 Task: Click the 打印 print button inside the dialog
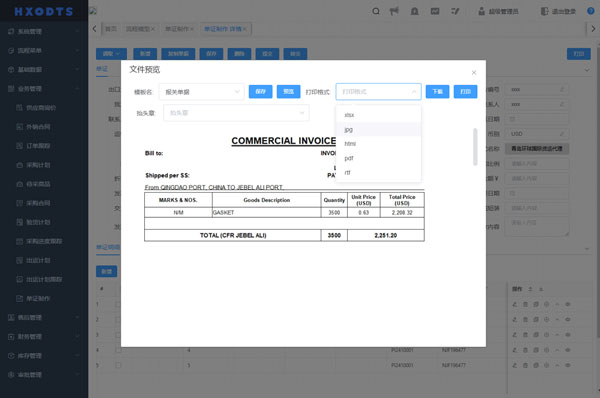tap(465, 91)
